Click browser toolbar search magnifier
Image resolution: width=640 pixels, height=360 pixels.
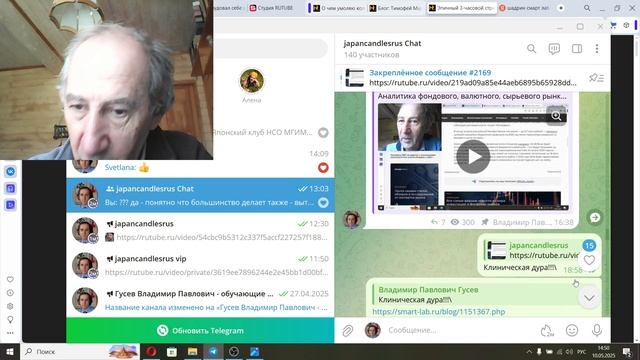click(587, 8)
